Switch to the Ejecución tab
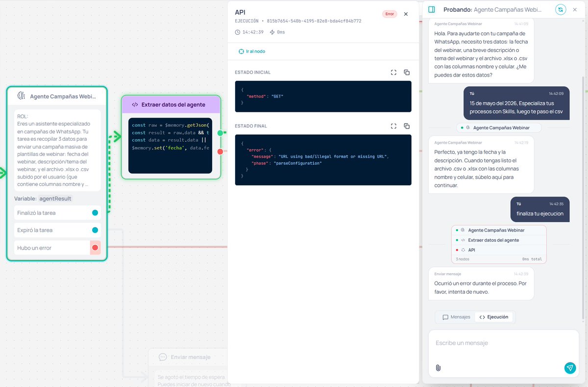The image size is (588, 387). [493, 317]
